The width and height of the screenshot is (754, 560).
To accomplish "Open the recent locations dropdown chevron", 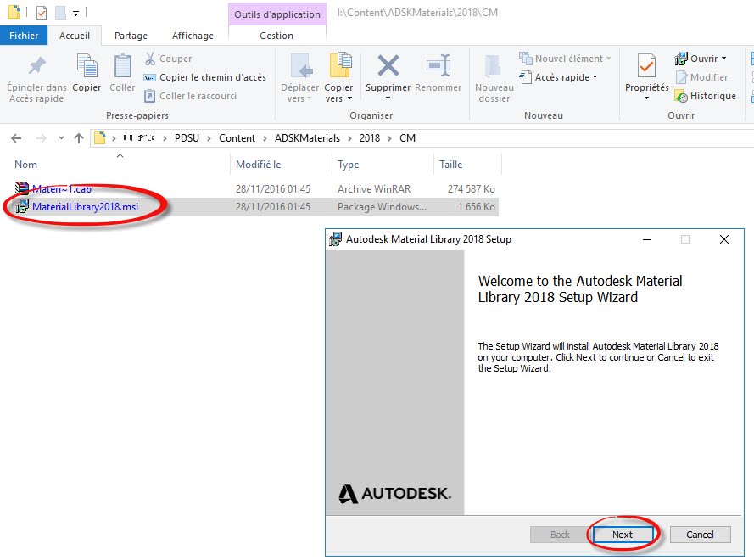I will (61, 138).
